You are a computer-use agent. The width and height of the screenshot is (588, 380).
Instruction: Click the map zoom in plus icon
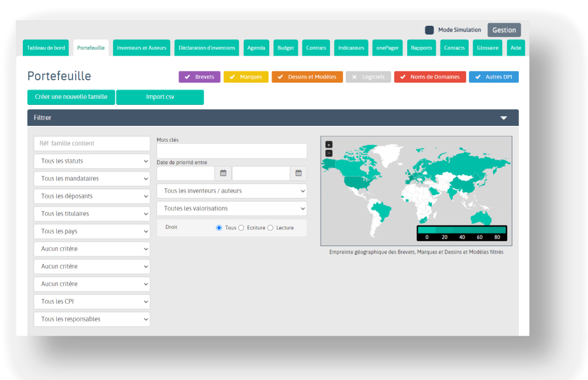point(329,145)
